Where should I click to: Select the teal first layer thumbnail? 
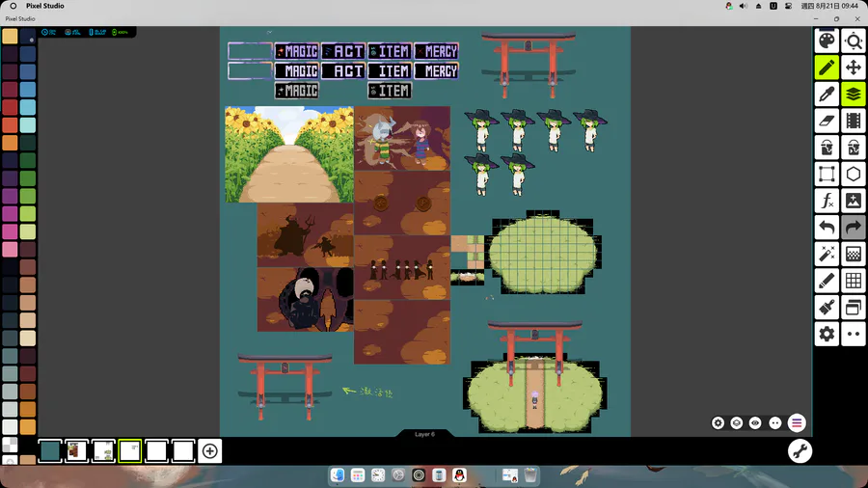[x=50, y=451]
